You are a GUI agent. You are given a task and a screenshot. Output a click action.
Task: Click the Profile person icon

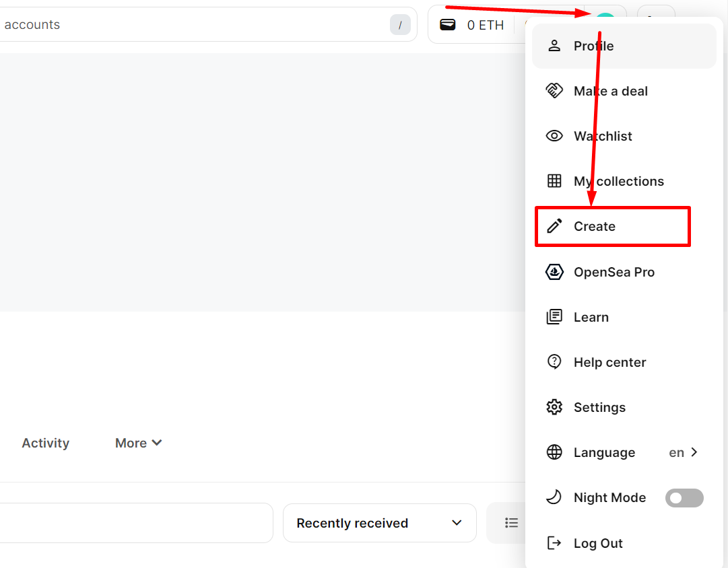[554, 46]
